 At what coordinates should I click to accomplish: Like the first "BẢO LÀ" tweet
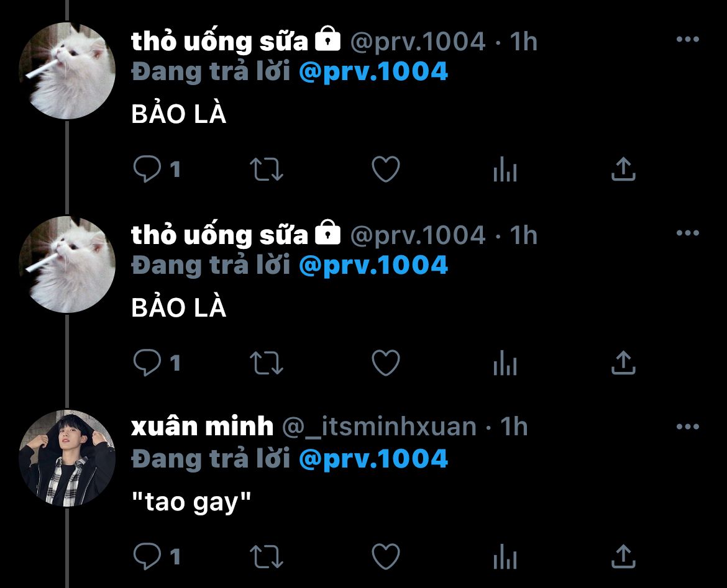(386, 169)
